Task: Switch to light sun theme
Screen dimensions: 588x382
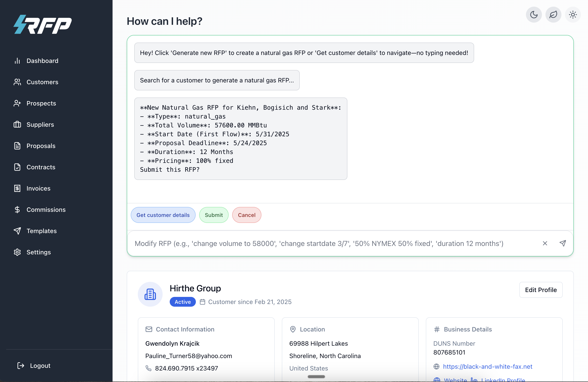Action: 573,15
